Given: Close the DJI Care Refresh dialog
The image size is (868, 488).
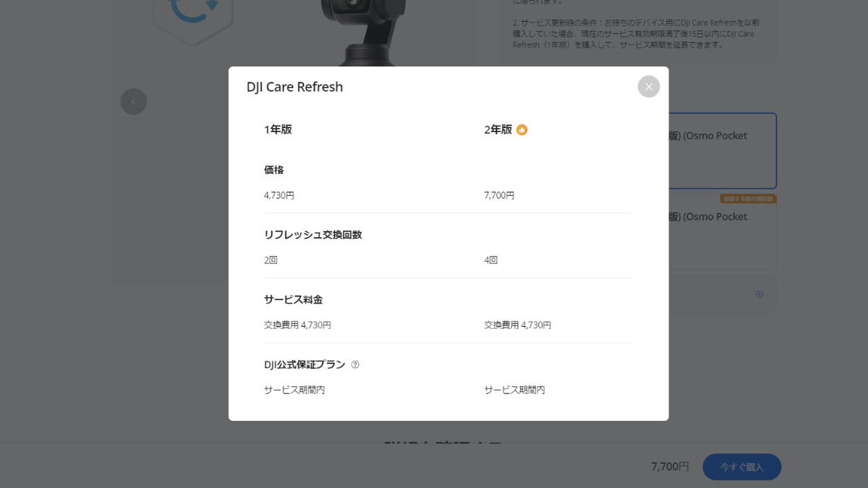Looking at the screenshot, I should [x=648, y=87].
